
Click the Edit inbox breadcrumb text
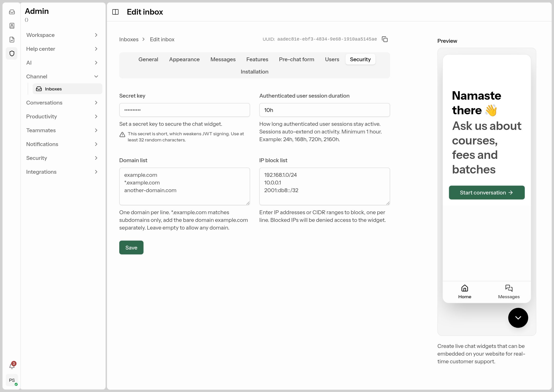tap(162, 39)
